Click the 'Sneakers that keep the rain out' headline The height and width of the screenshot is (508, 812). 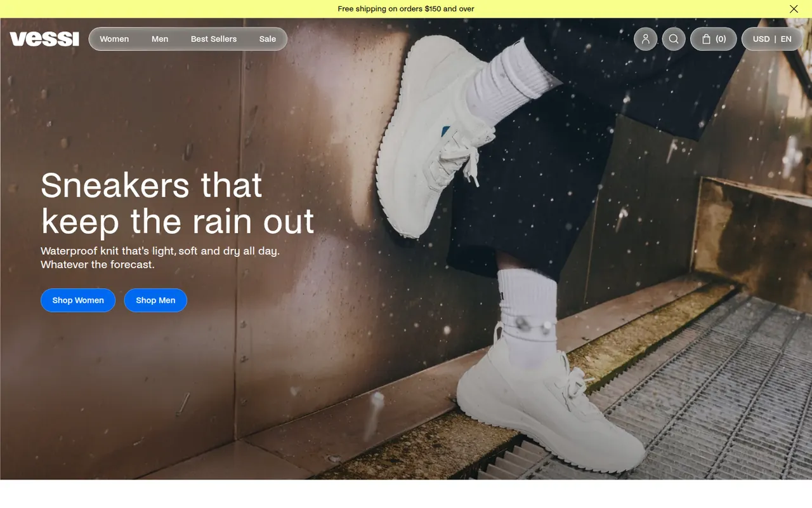tap(178, 203)
